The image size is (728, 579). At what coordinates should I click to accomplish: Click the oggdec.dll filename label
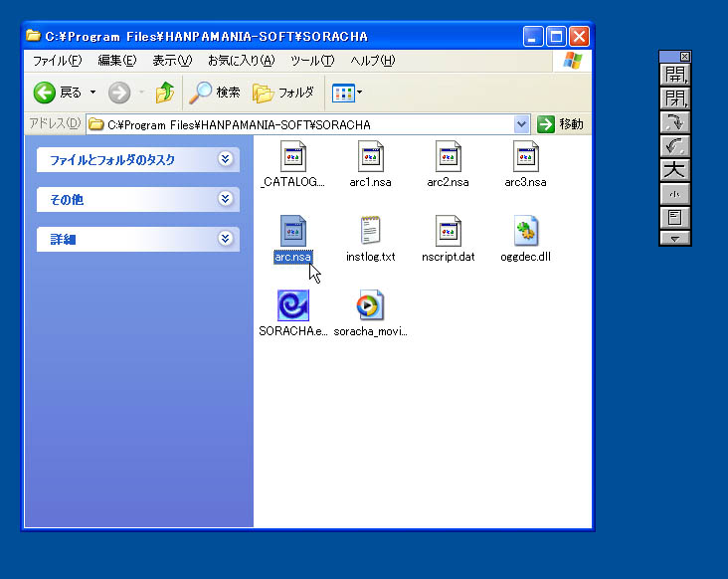click(525, 257)
